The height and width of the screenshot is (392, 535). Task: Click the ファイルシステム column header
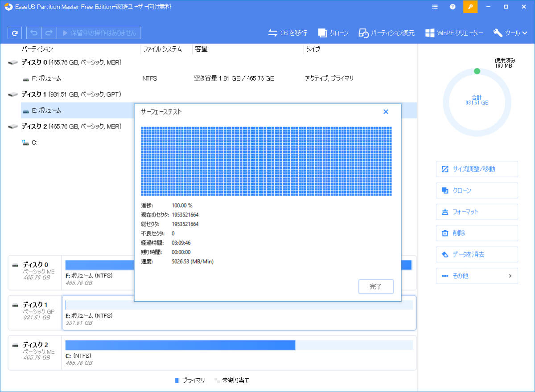(162, 49)
